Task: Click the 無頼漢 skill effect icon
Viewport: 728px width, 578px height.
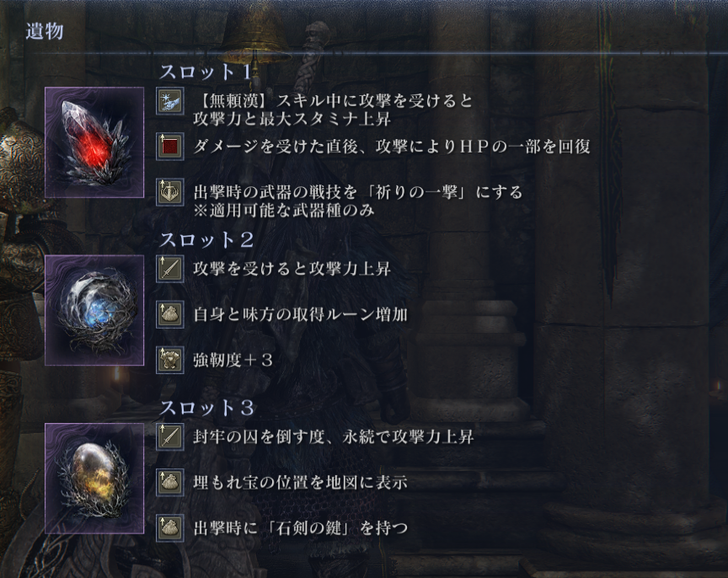Action: tap(170, 101)
